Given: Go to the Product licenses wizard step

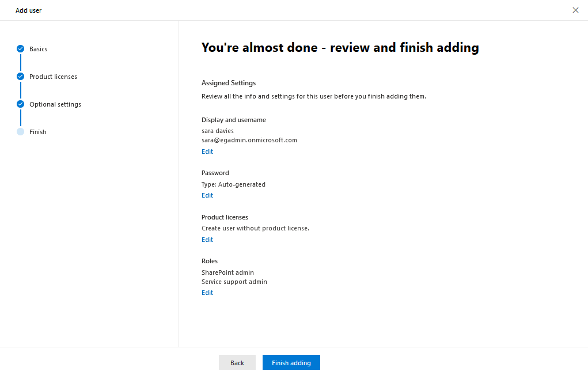Looking at the screenshot, I should 53,77.
